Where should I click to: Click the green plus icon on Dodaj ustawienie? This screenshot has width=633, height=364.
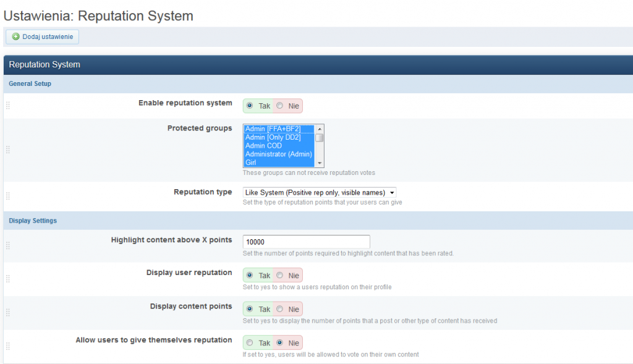15,37
